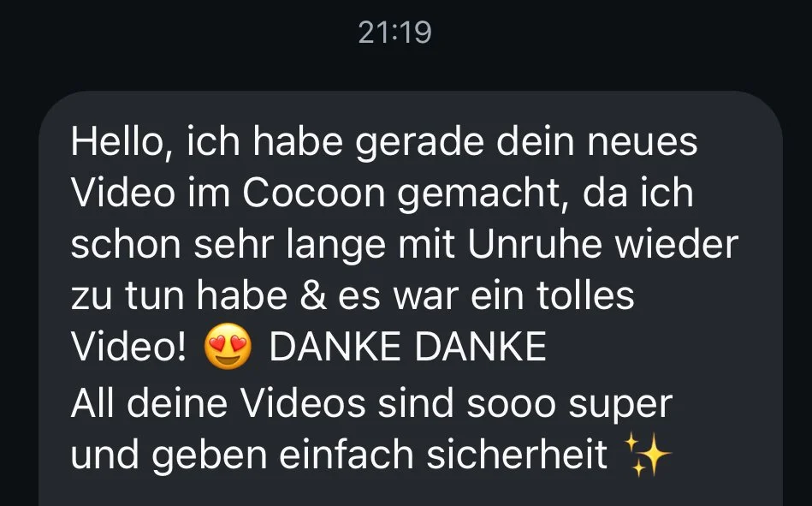The height and width of the screenshot is (506, 812).
Task: Click the word "Hello" starting the message
Action: tap(116, 141)
